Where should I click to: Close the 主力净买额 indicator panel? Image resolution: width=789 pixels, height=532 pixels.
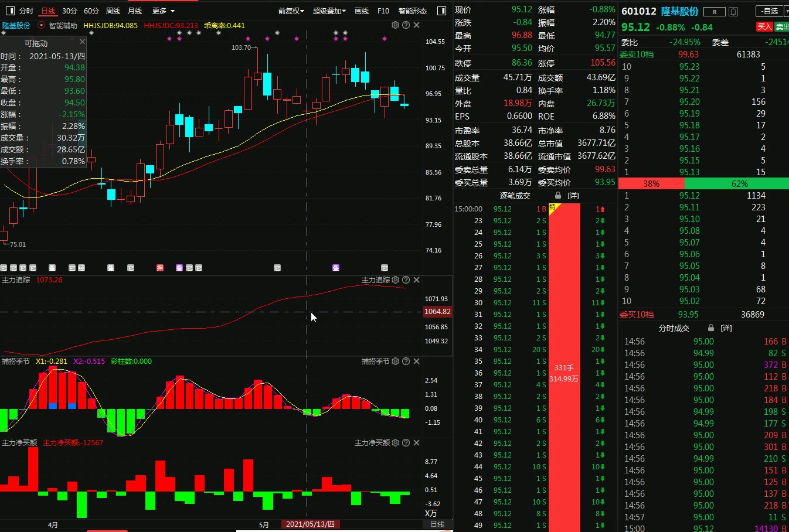416,443
